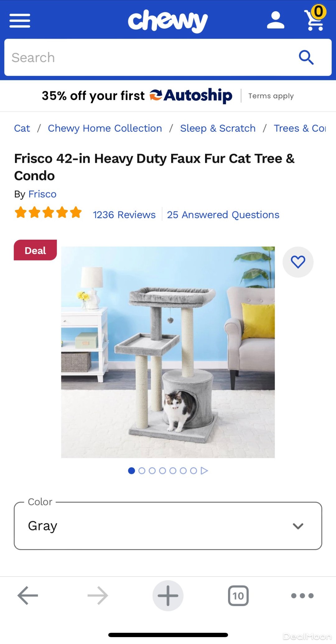Viewport: 336px width, 644px height.
Task: Go back with the browser back arrow
Action: (28, 595)
